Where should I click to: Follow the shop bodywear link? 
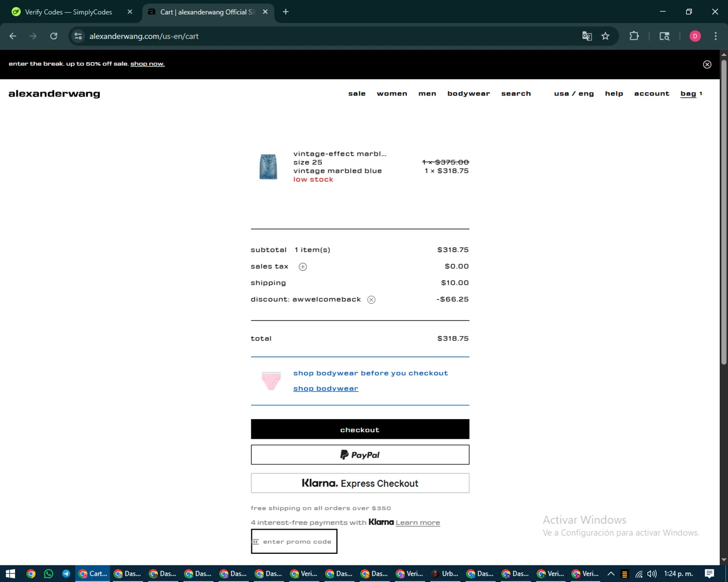point(326,388)
